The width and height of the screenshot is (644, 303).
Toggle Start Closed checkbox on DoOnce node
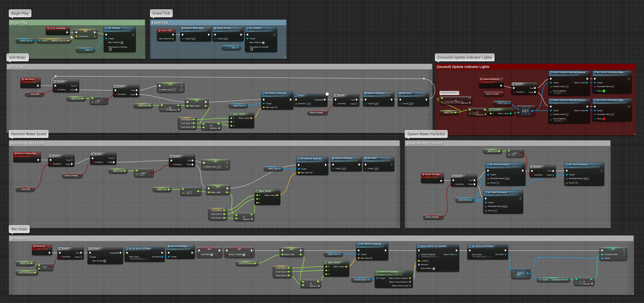(x=105, y=261)
